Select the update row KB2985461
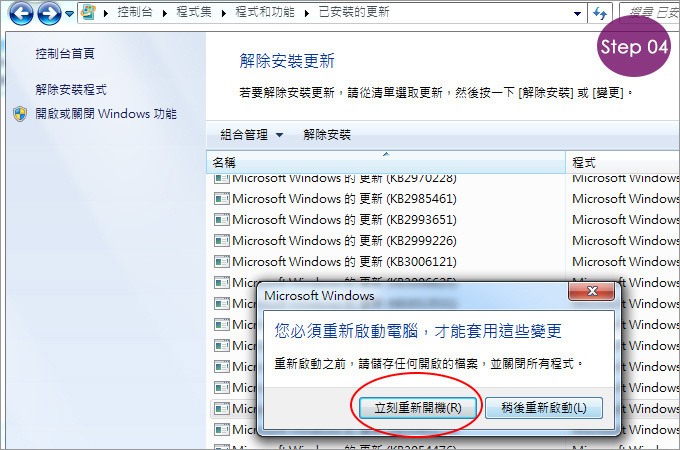680x450 pixels. (x=443, y=199)
